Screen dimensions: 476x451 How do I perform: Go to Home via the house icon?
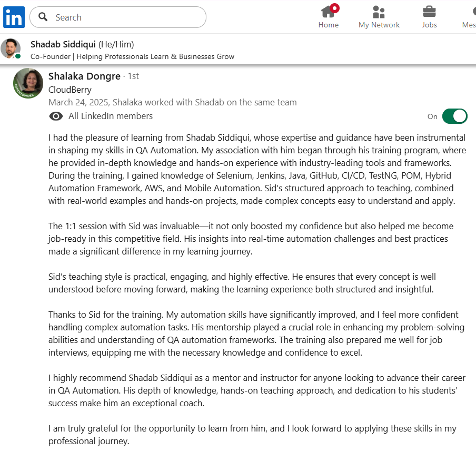[328, 12]
